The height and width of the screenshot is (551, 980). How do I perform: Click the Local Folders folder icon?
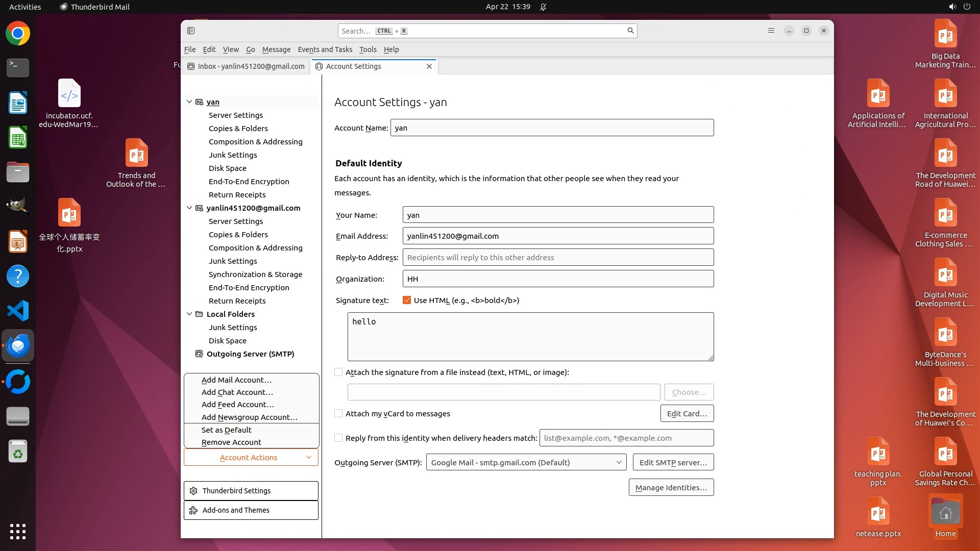(x=200, y=314)
